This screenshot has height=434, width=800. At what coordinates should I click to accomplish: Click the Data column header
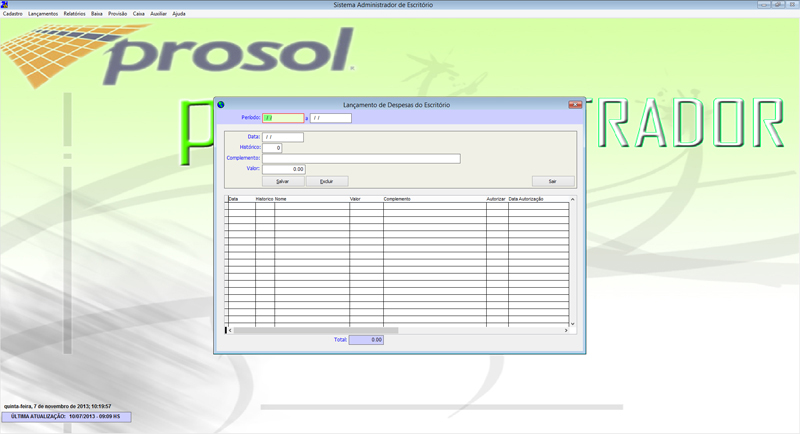[x=241, y=199]
